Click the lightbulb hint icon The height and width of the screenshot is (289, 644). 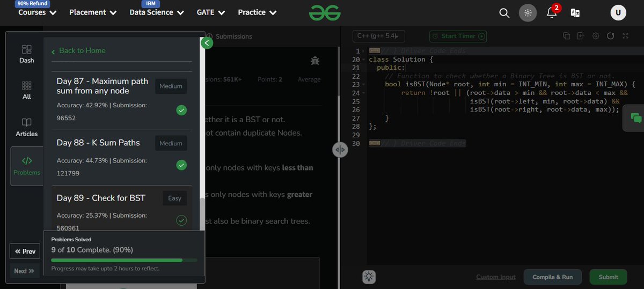pos(369,277)
